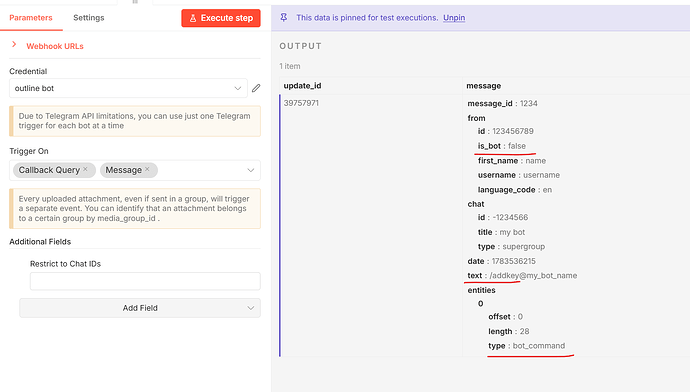Open the Add Field dropdown

click(140, 308)
